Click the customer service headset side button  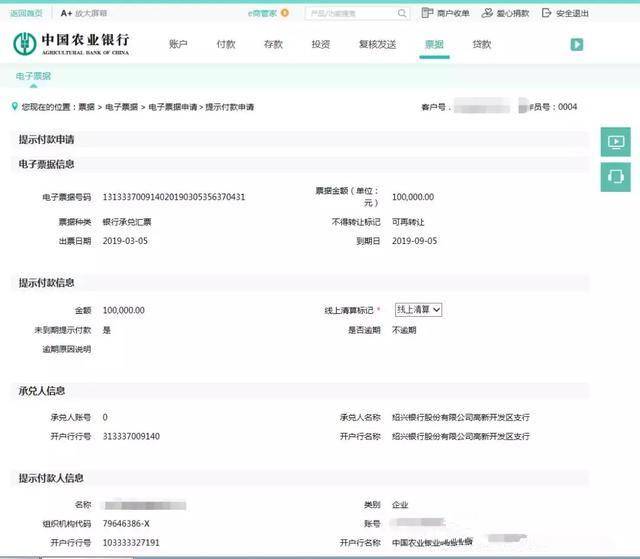point(616,177)
